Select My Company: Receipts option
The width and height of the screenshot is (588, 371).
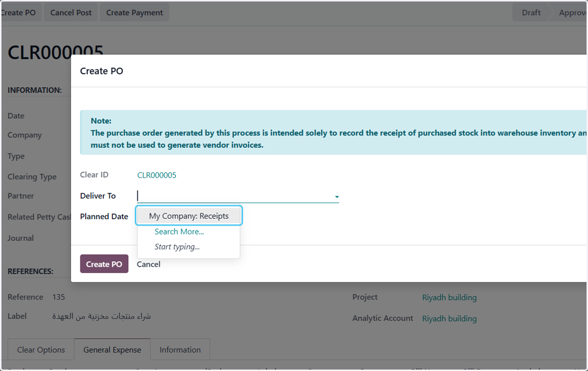pos(189,216)
